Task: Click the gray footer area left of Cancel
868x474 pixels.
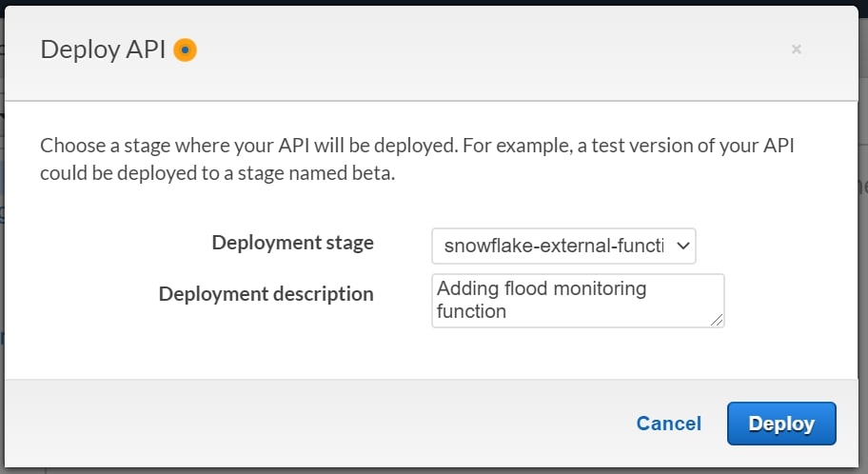Action: pyautogui.click(x=316, y=424)
